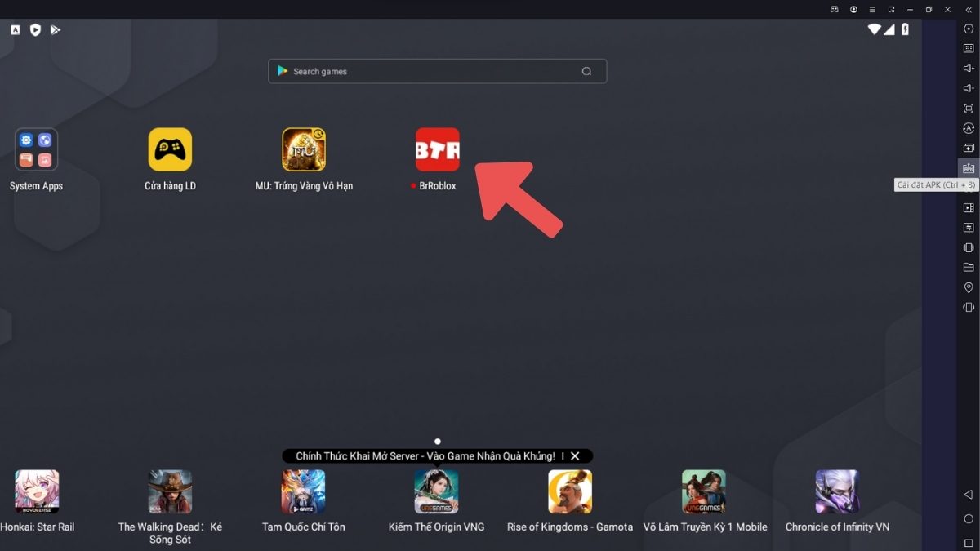The image size is (980, 551).
Task: Open the Cửa hàng LD store
Action: coord(170,149)
